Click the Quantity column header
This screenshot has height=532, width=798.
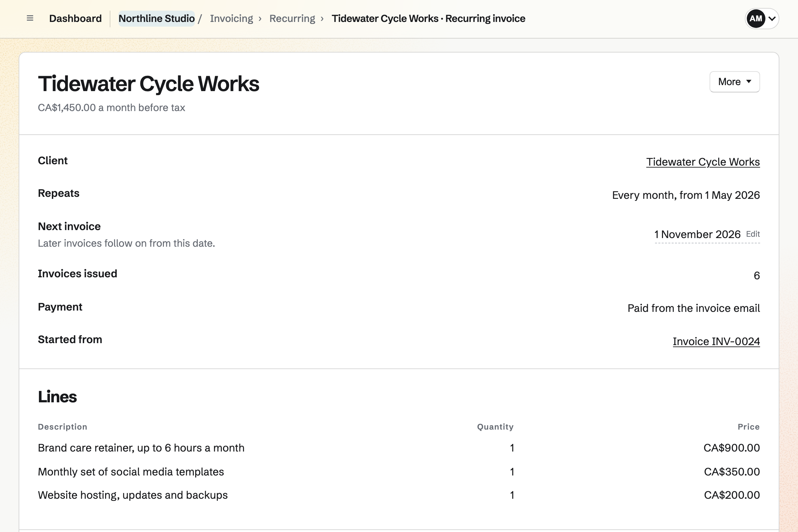495,427
